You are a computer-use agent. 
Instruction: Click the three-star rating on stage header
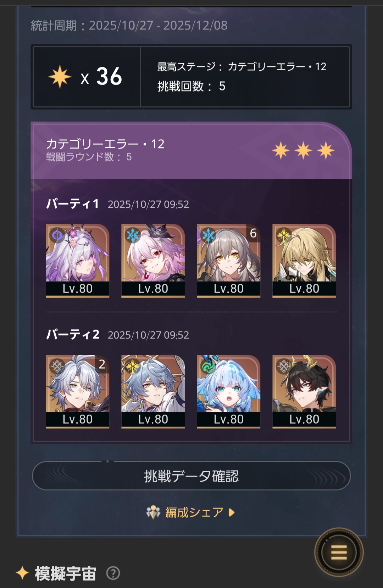tap(304, 151)
